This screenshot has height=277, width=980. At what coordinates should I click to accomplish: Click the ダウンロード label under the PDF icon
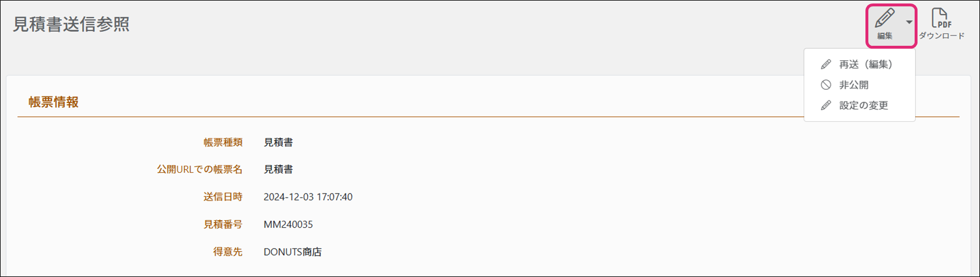942,36
